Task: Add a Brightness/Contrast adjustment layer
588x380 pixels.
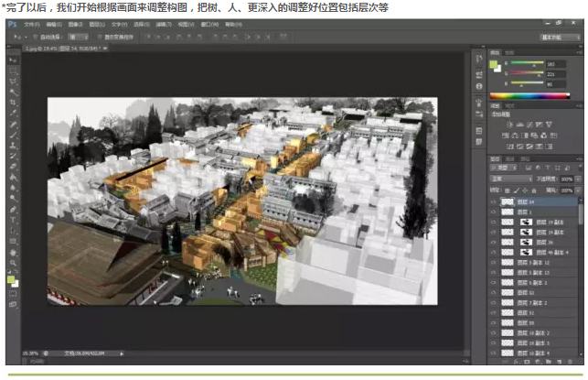Action: click(x=509, y=125)
